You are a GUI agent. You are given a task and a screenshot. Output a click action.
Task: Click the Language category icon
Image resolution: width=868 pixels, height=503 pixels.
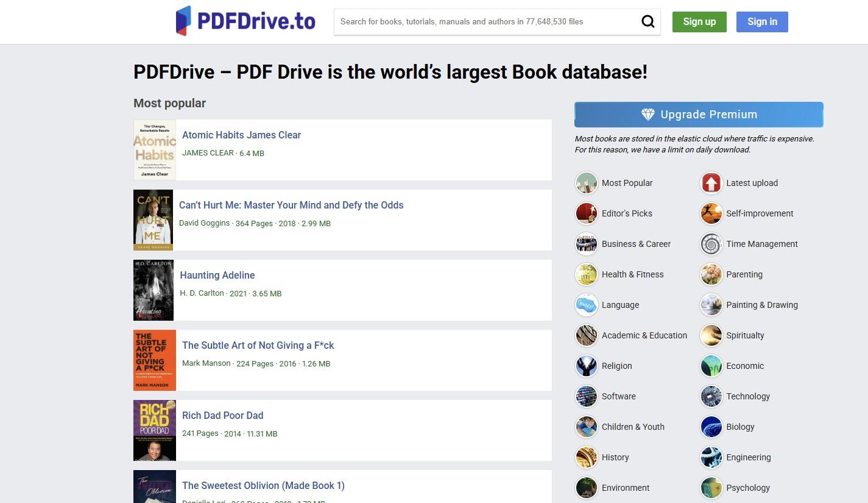coord(587,305)
